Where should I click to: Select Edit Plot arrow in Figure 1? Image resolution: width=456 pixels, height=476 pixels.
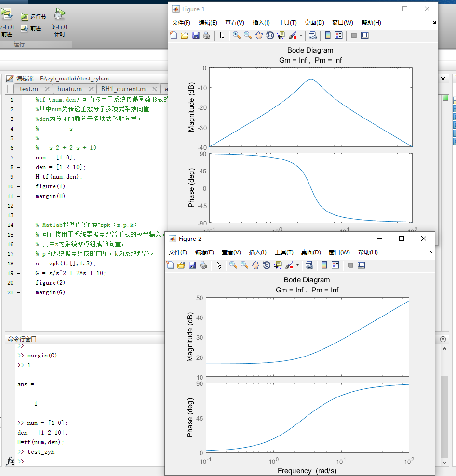[222, 36]
